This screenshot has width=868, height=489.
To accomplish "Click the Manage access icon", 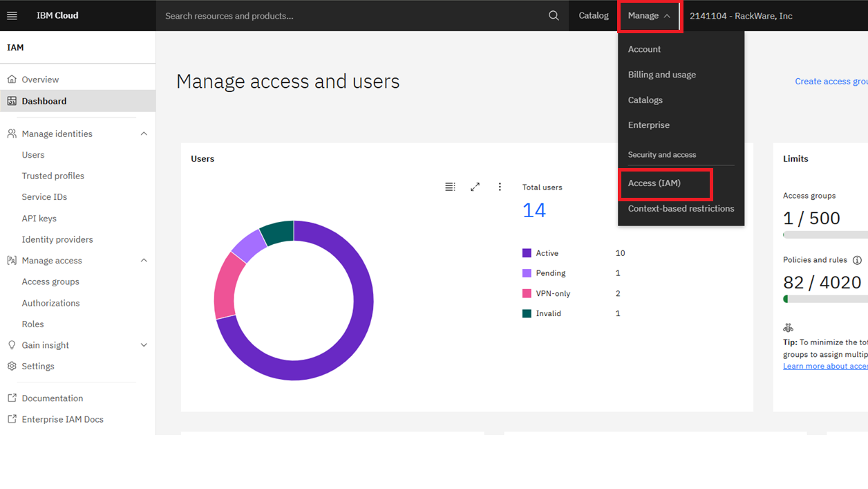I will (x=12, y=261).
